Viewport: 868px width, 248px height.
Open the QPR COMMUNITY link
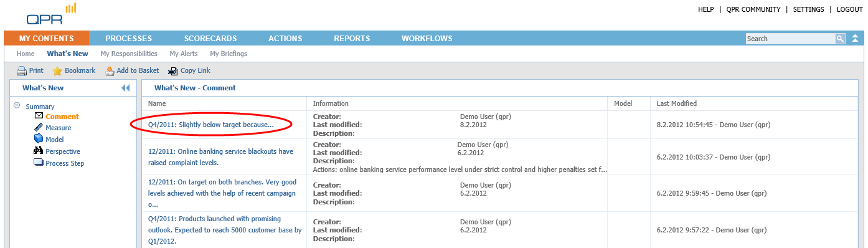(x=753, y=10)
